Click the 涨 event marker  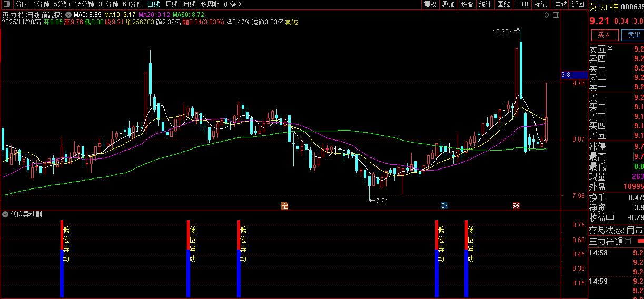click(516, 206)
